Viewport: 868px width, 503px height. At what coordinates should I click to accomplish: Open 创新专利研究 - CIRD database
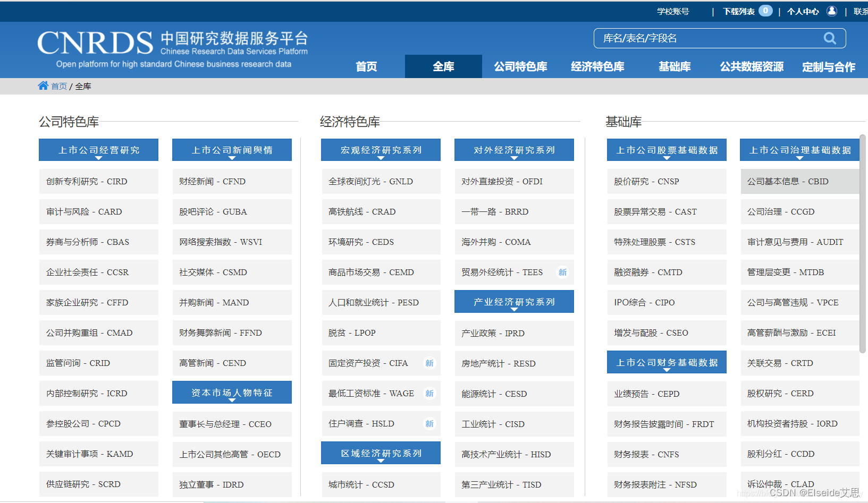(x=98, y=181)
